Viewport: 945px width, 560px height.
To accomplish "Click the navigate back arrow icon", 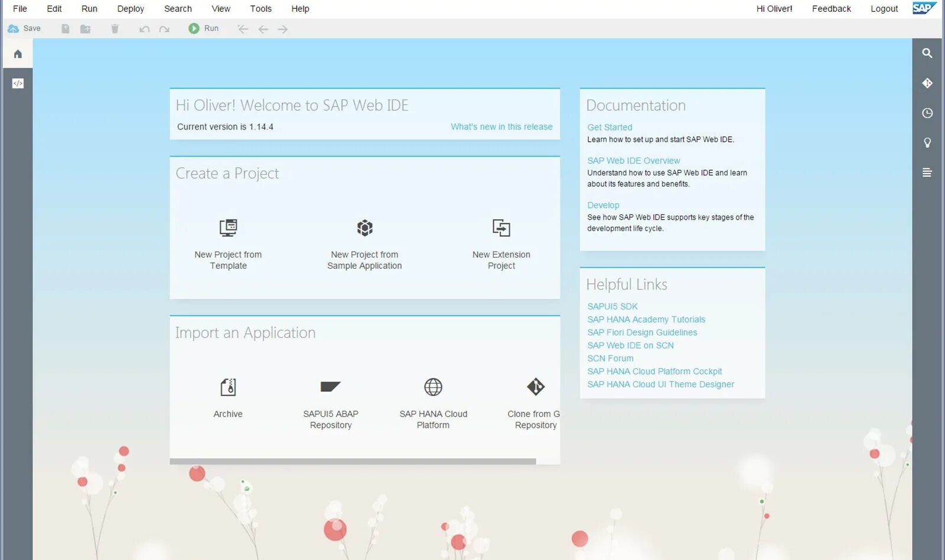I will coord(263,29).
